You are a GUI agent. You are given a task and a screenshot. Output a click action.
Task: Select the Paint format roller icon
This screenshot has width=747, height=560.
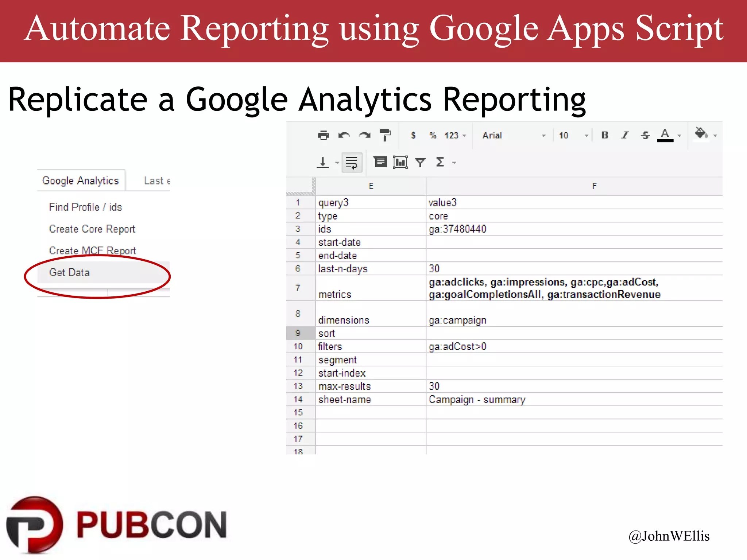(x=385, y=135)
